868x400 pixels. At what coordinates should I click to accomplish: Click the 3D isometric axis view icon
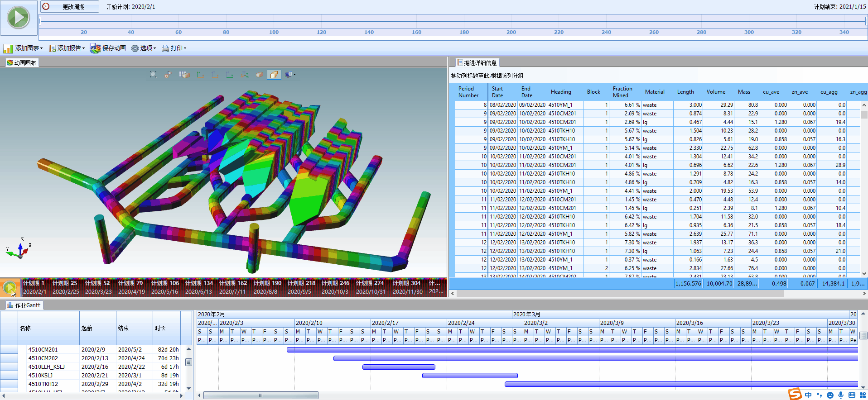tap(245, 75)
